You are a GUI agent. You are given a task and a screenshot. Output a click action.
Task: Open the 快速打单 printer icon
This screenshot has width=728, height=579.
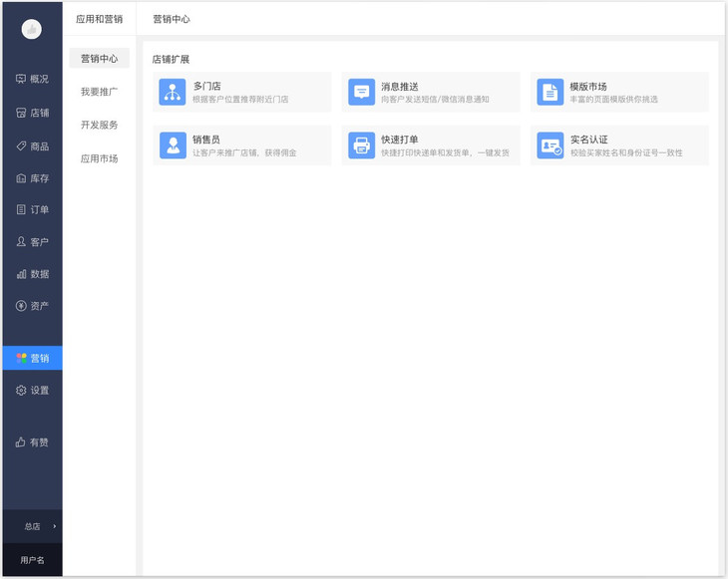(361, 145)
